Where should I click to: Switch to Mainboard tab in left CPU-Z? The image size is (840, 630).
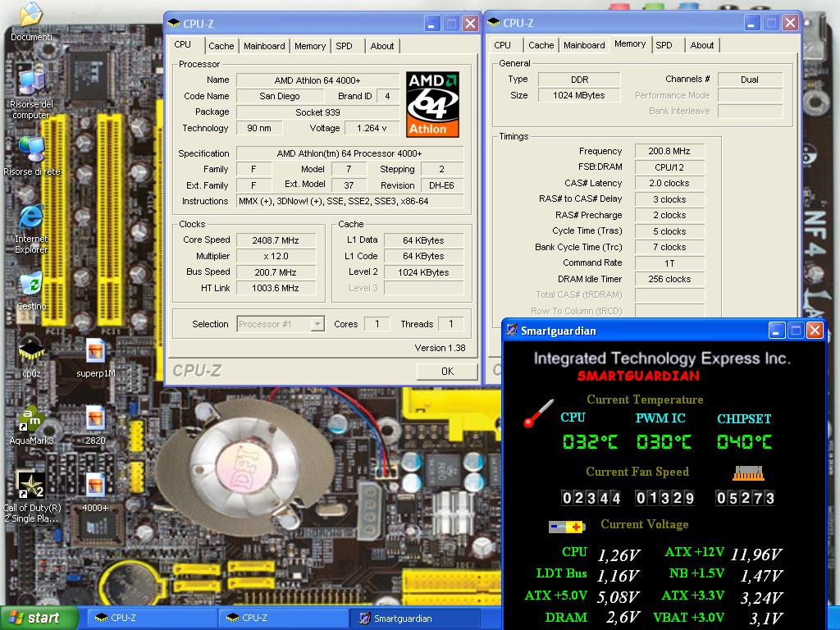264,46
